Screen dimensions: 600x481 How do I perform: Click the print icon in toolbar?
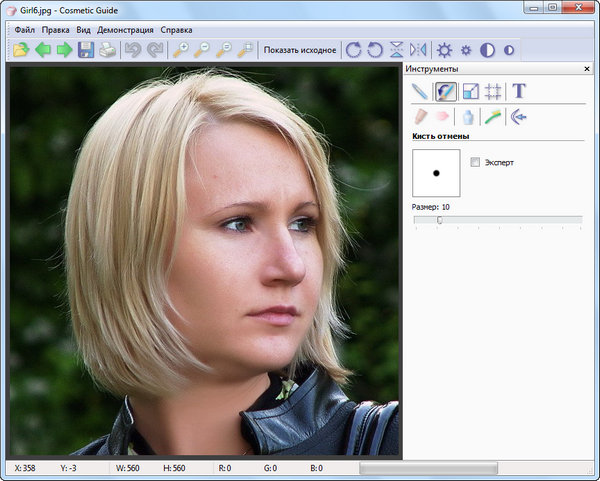click(x=107, y=50)
